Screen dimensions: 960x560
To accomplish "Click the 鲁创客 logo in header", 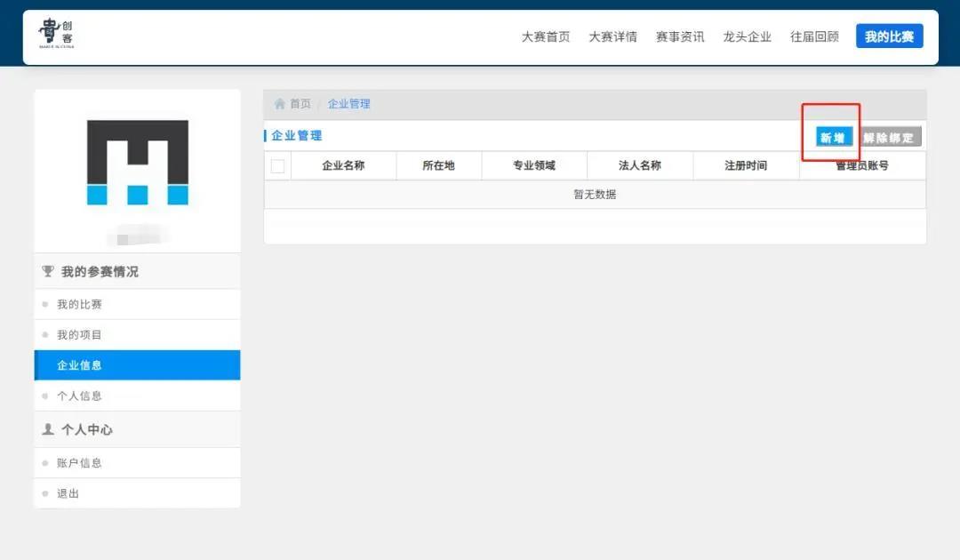I will coord(57,34).
